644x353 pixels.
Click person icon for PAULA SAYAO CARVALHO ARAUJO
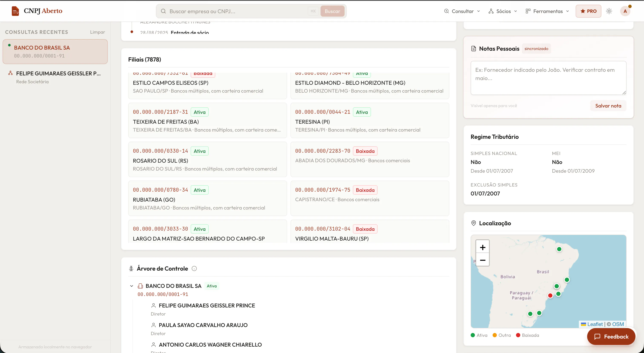(x=154, y=325)
